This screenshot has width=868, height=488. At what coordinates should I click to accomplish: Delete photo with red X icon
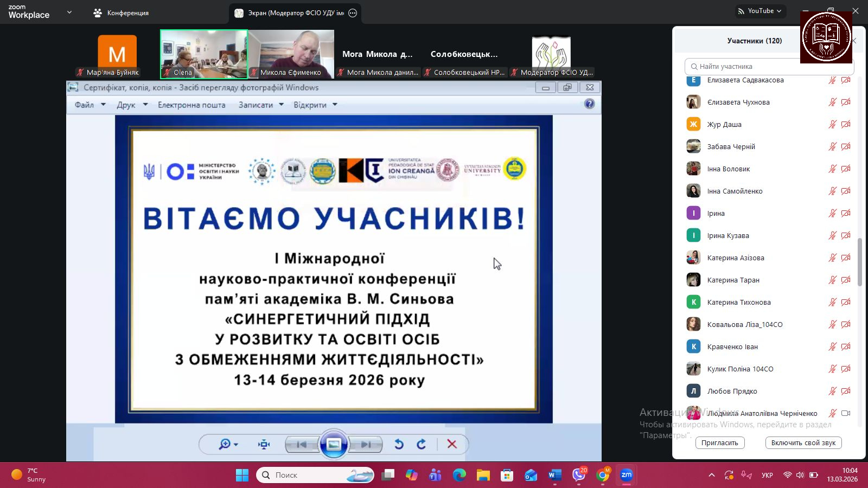(x=452, y=445)
